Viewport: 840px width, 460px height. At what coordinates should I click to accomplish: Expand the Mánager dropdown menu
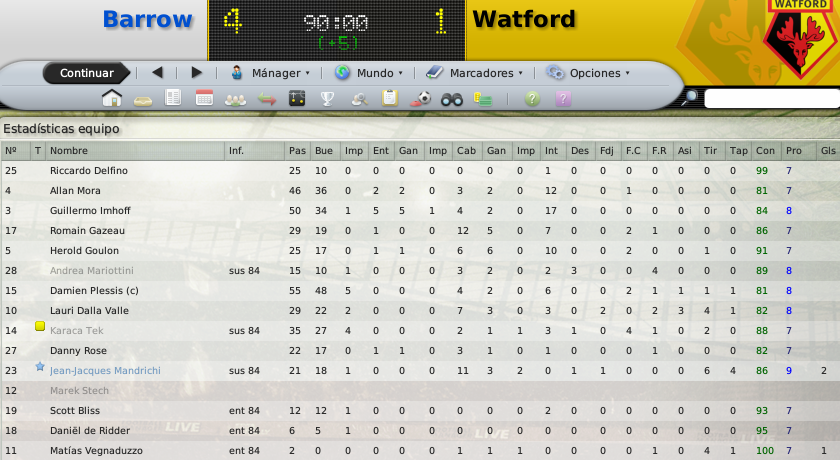pyautogui.click(x=271, y=73)
